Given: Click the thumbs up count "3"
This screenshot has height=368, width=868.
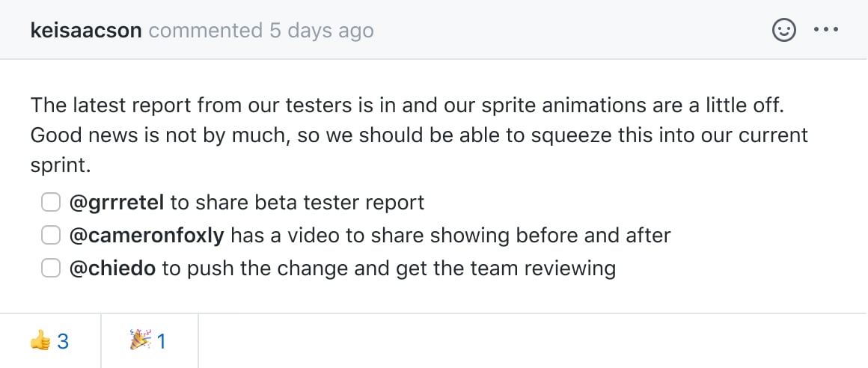Looking at the screenshot, I should pos(63,342).
